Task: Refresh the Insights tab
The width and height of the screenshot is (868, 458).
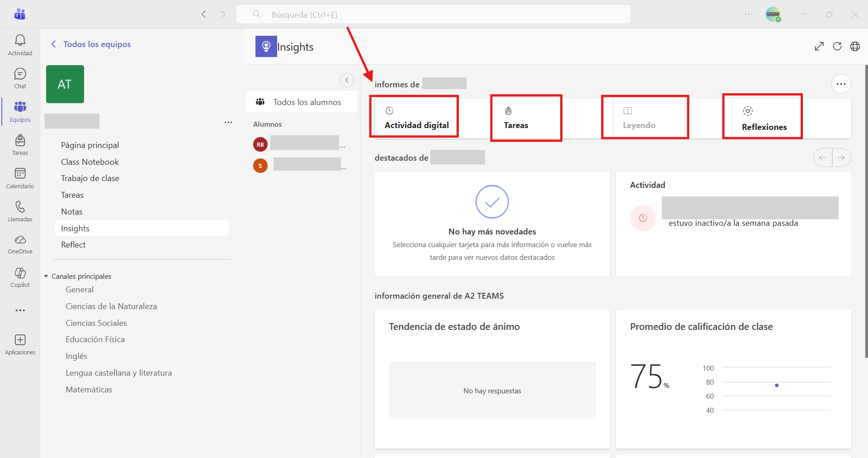Action: (837, 46)
